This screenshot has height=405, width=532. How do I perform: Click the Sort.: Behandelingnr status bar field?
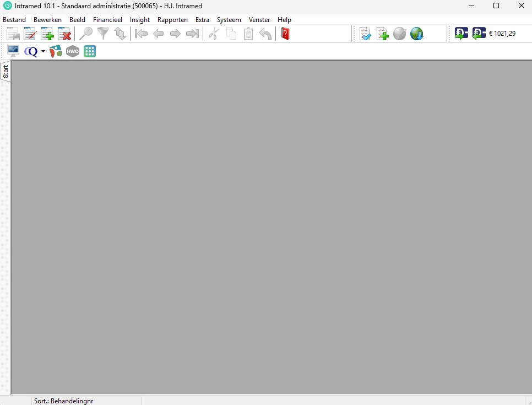pos(63,401)
